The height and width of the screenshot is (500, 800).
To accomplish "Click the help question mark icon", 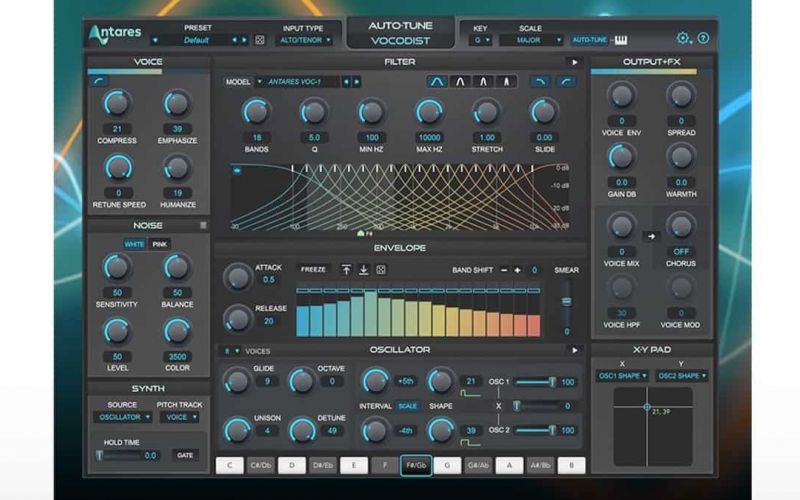I will coord(703,38).
